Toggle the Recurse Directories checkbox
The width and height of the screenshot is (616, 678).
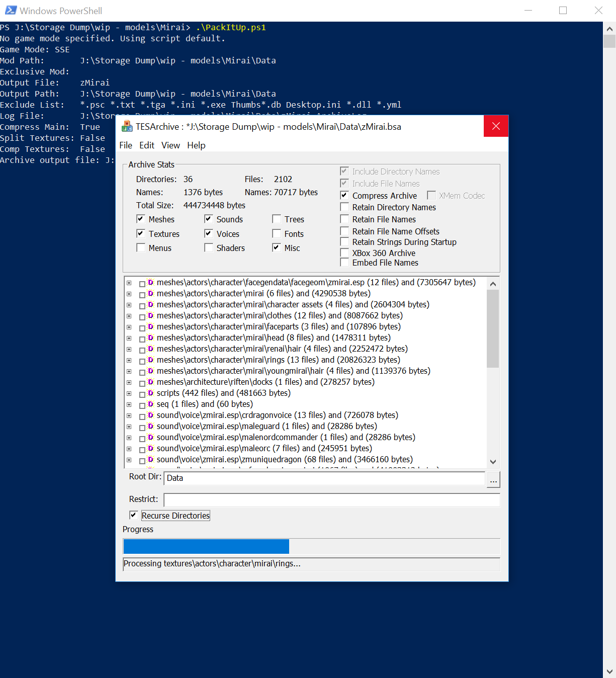134,515
